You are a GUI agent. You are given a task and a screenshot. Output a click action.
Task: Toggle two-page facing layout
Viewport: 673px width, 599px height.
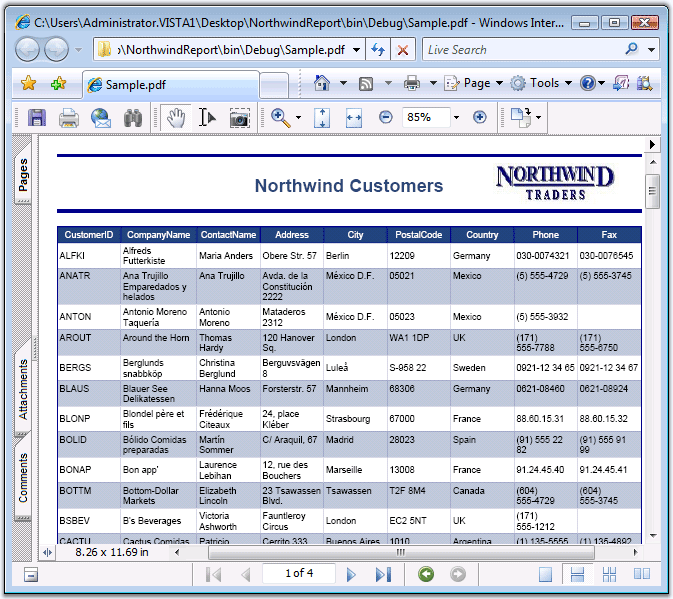point(641,574)
